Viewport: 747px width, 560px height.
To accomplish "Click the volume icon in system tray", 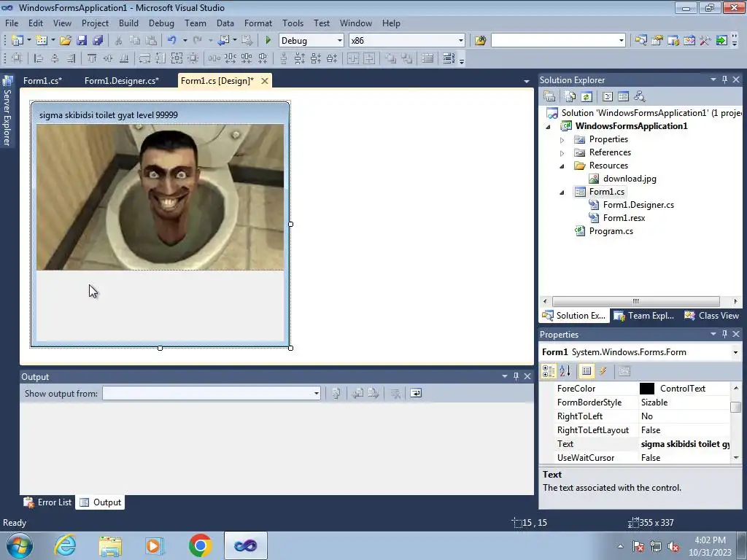I will (x=673, y=547).
